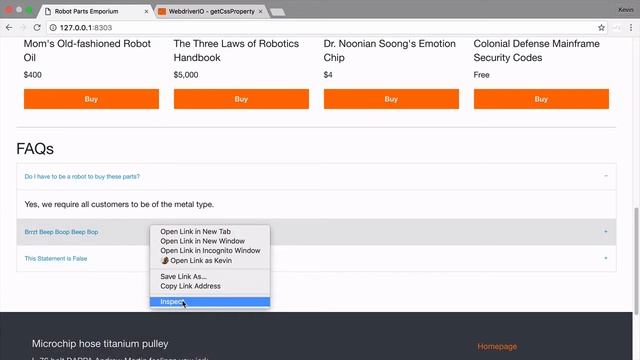Buy Colonial Defense Mainframe Security Codes

[541, 99]
